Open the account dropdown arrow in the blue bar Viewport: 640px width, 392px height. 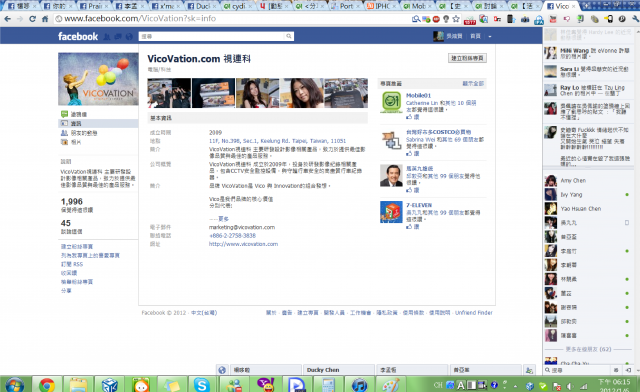click(x=490, y=36)
